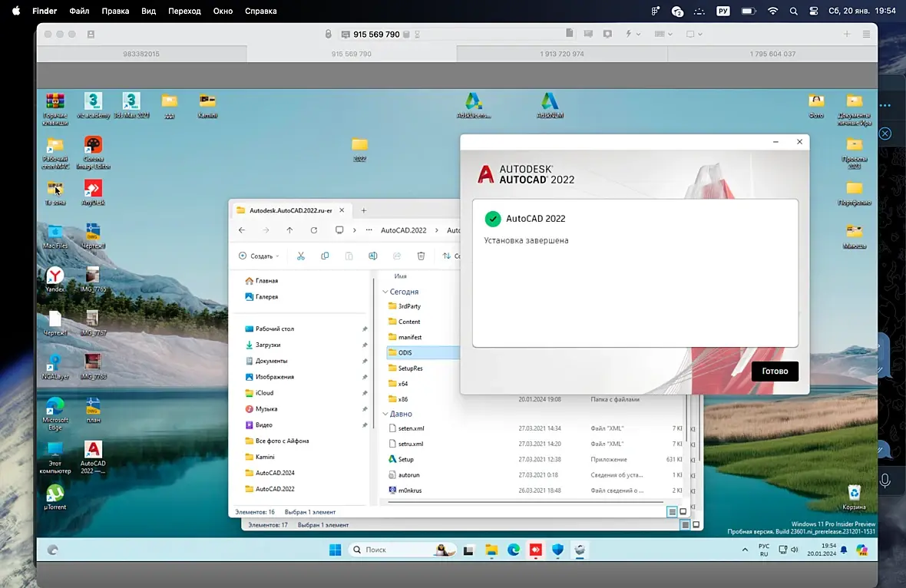
Task: Click the breadcrumb ellipsis in Explorer address bar
Action: pyautogui.click(x=369, y=230)
